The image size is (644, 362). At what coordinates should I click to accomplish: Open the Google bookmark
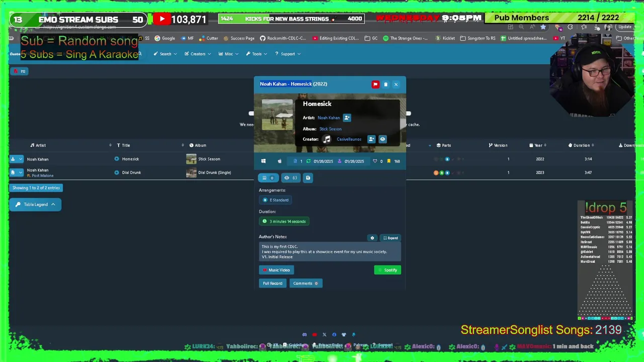tap(165, 38)
